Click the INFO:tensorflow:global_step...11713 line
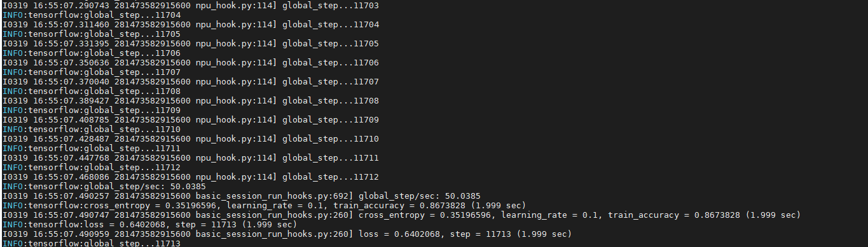 point(92,243)
